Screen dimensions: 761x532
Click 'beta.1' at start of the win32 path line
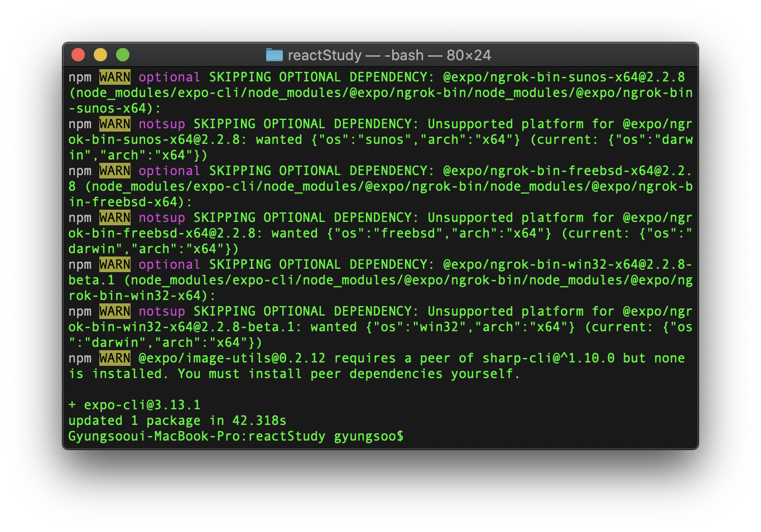[x=91, y=280]
